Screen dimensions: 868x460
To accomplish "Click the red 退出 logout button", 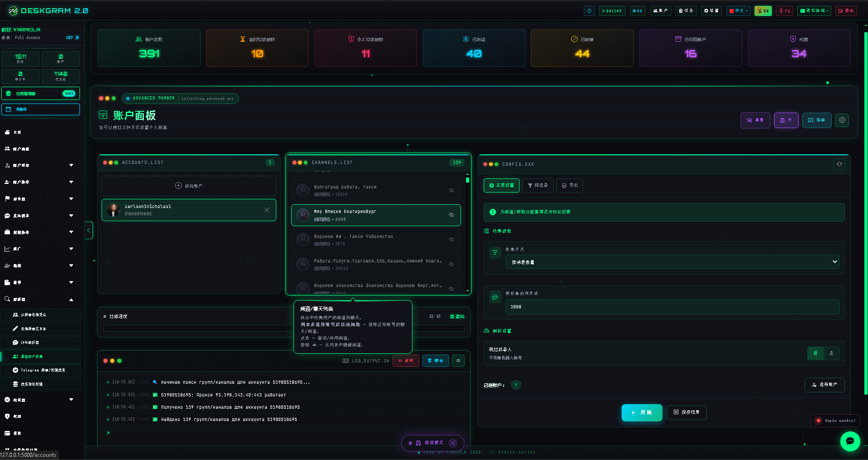I will pyautogui.click(x=846, y=11).
